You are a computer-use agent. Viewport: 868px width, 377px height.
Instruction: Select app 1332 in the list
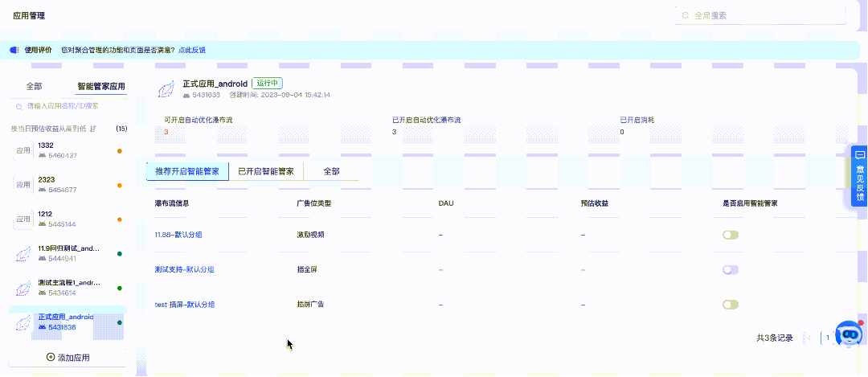tap(68, 150)
